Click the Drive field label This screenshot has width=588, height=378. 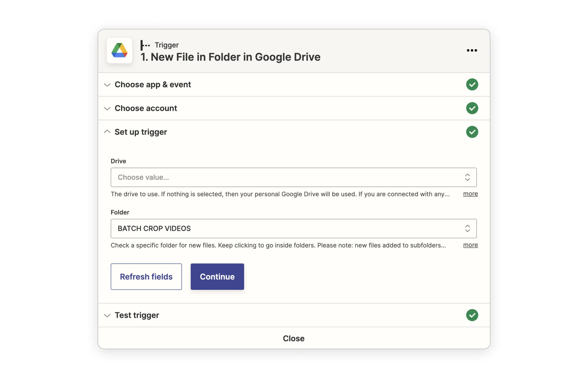(118, 161)
